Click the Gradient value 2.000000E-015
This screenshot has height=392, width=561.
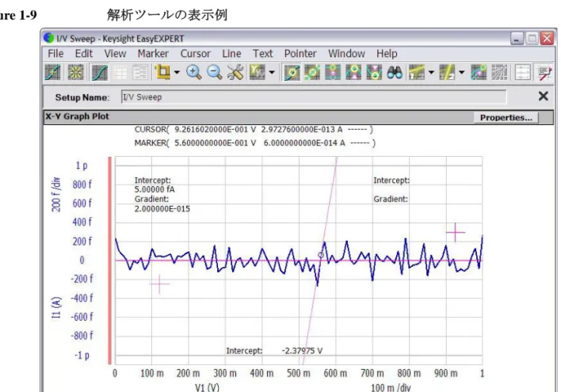coord(162,209)
